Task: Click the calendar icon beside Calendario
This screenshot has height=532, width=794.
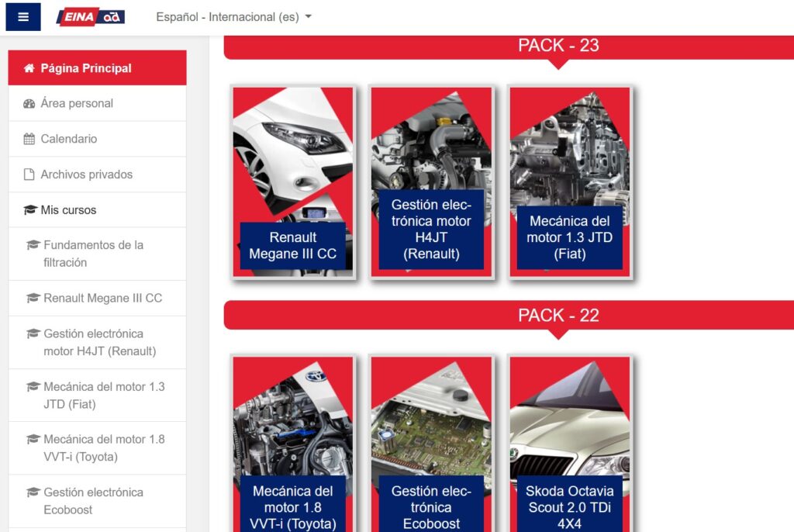Action: pos(29,139)
